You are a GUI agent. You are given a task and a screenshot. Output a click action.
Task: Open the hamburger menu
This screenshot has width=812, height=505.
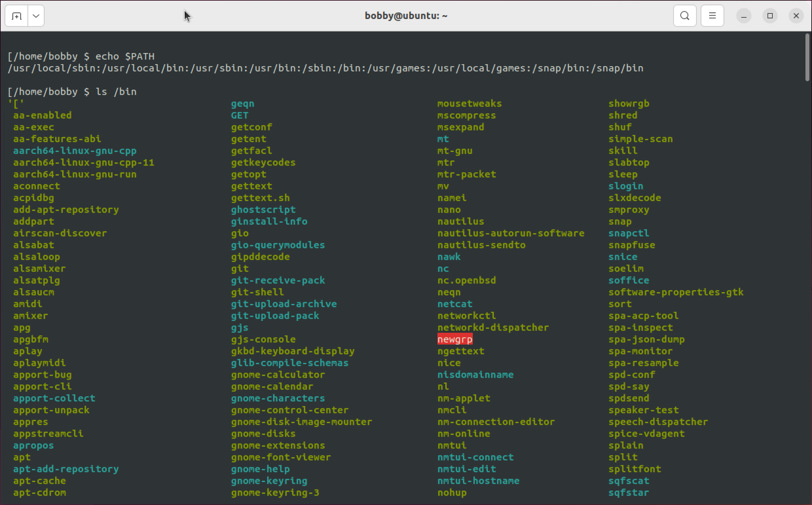(712, 15)
